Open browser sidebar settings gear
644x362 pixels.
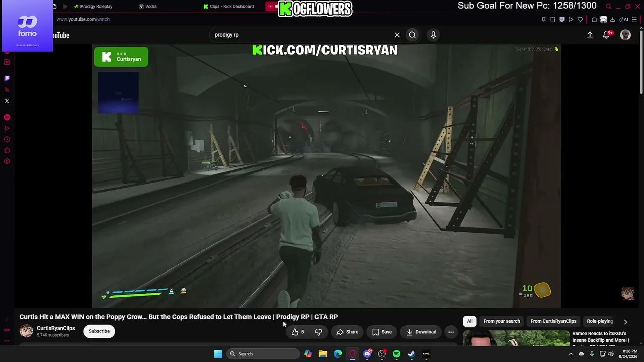[7, 161]
